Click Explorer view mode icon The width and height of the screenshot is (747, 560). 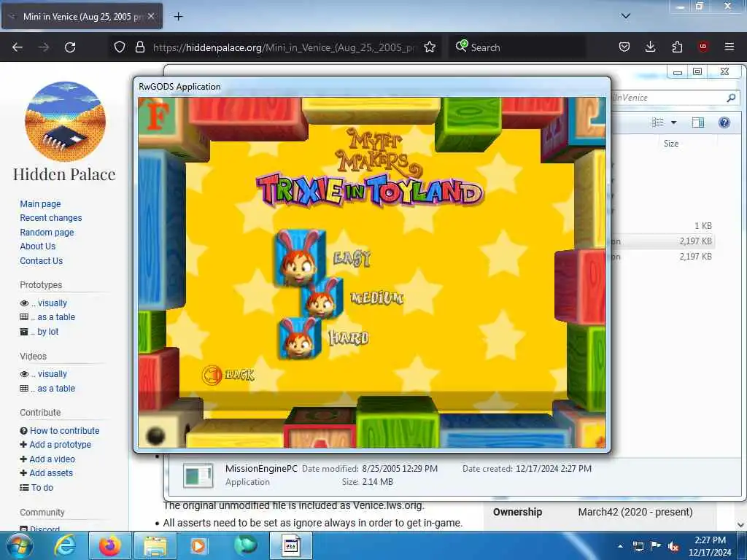click(658, 122)
